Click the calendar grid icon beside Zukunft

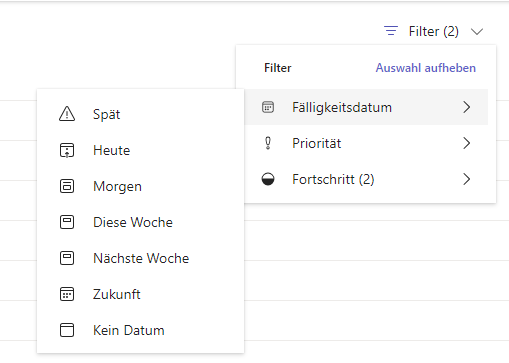[67, 294]
